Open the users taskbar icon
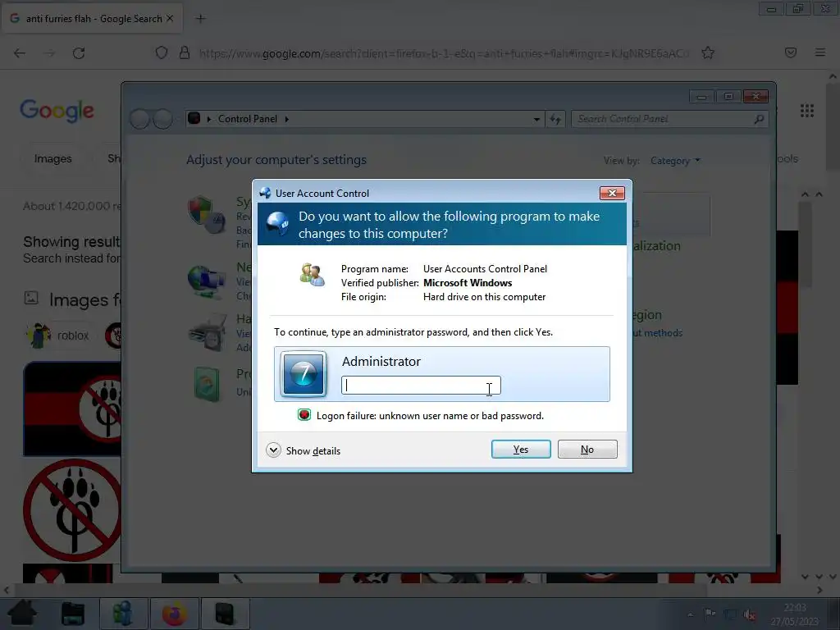840x630 pixels. [x=123, y=614]
